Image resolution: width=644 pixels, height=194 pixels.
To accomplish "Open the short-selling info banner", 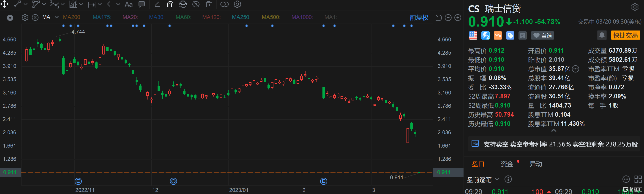I will click(554, 144).
